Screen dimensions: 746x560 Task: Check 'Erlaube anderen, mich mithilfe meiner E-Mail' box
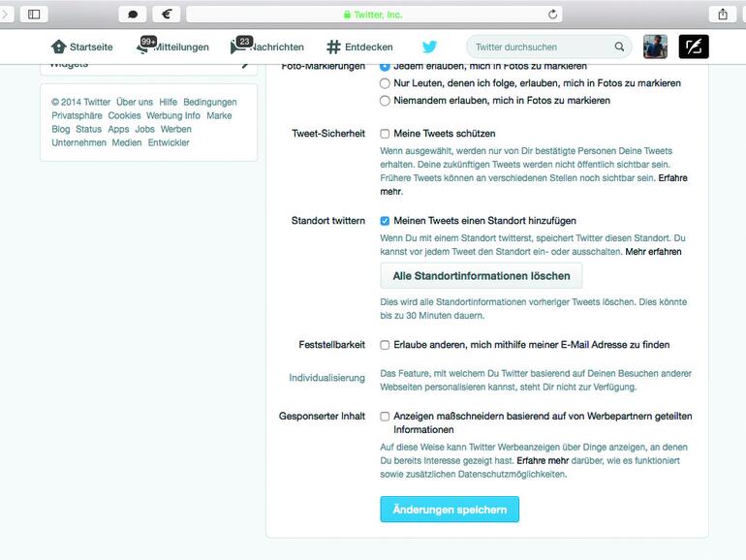385,345
